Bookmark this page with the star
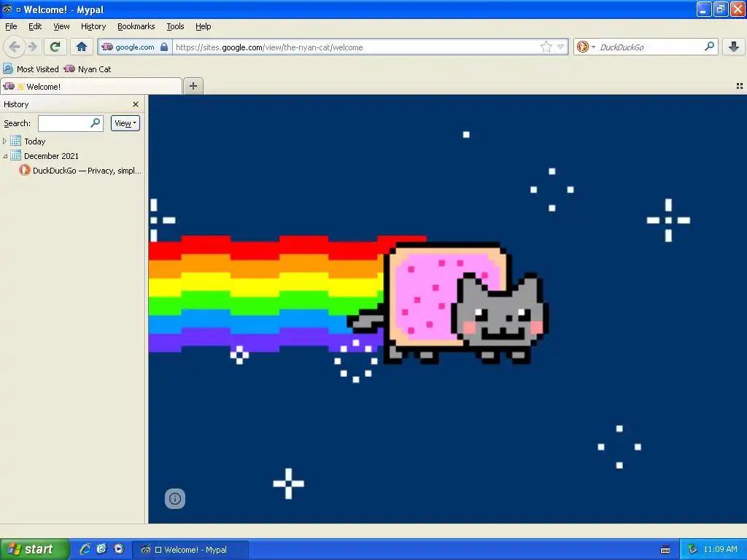This screenshot has height=560, width=747. click(x=546, y=47)
